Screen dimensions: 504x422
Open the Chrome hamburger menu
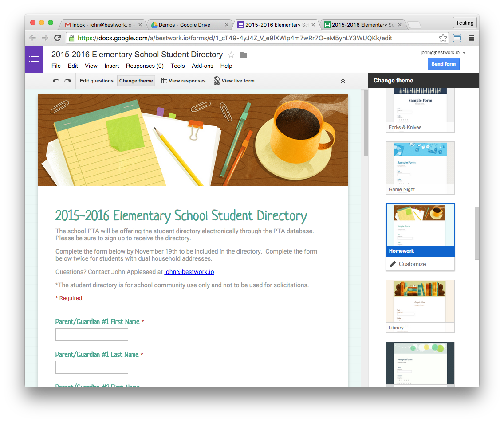coord(471,38)
